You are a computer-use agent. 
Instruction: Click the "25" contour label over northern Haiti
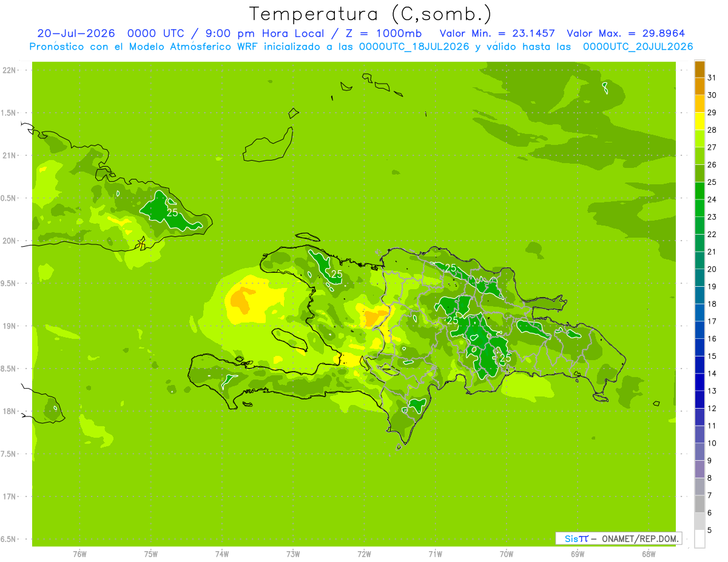337,275
